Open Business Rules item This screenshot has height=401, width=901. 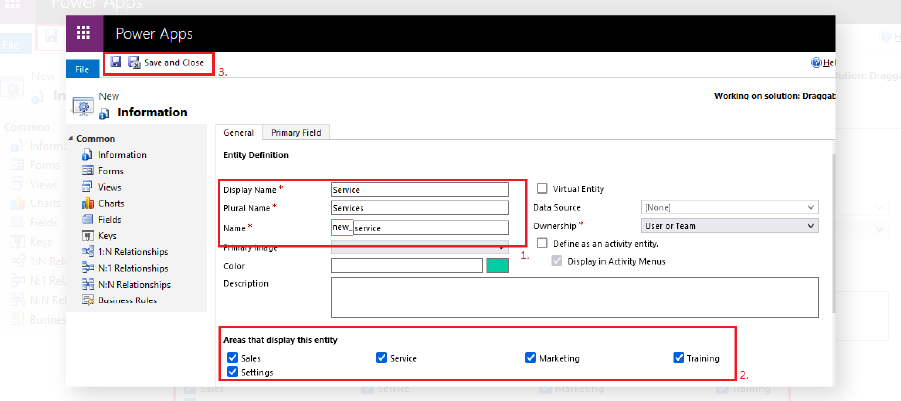tap(127, 300)
